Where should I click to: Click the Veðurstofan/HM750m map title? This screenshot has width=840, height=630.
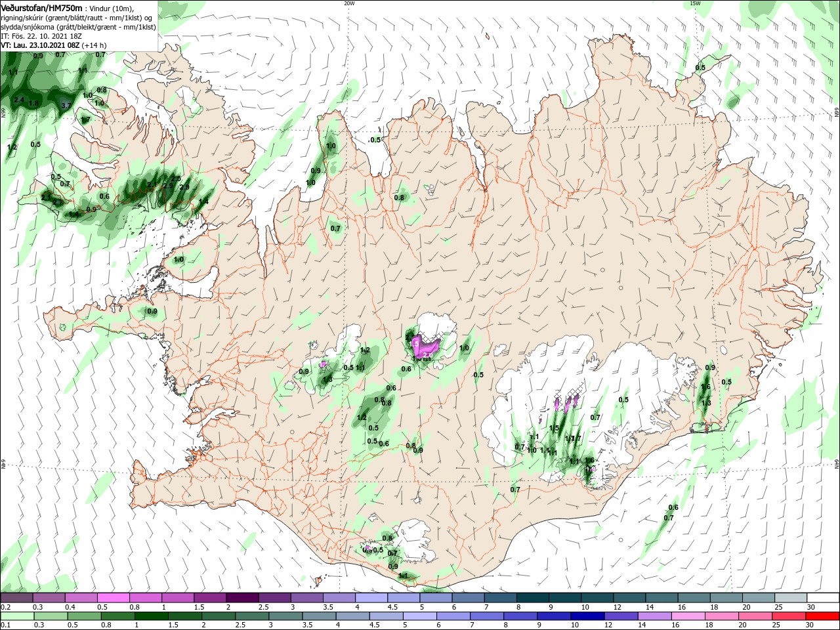click(x=41, y=7)
